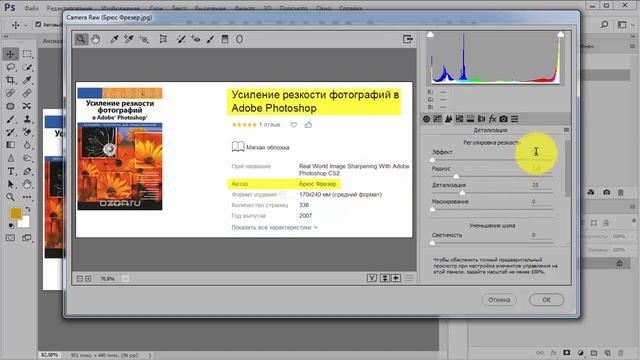Select the Eyedropper tool in Photoshop toolbar
The height and width of the screenshot is (360, 640).
[27, 80]
